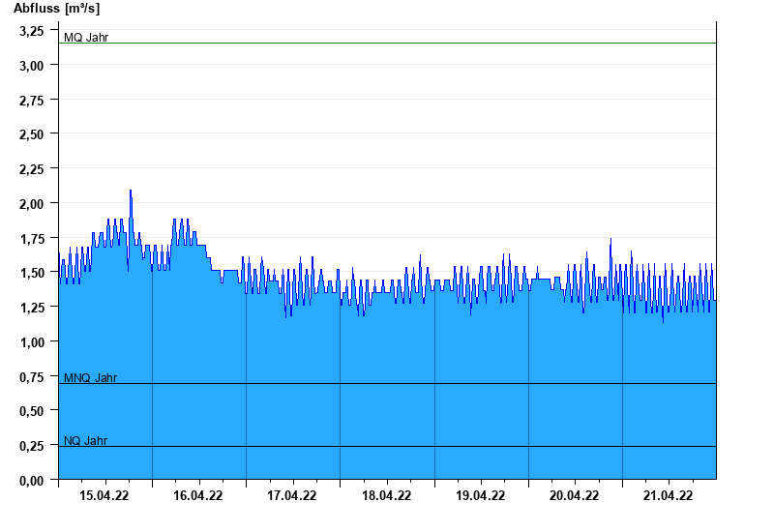
Task: Select the 'MQ Jahr' label
Action: tap(86, 38)
